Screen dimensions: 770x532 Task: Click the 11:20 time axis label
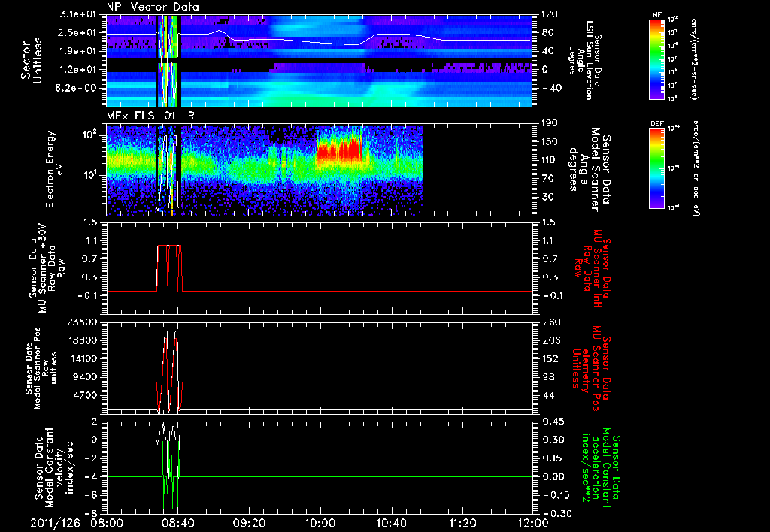coord(462,523)
